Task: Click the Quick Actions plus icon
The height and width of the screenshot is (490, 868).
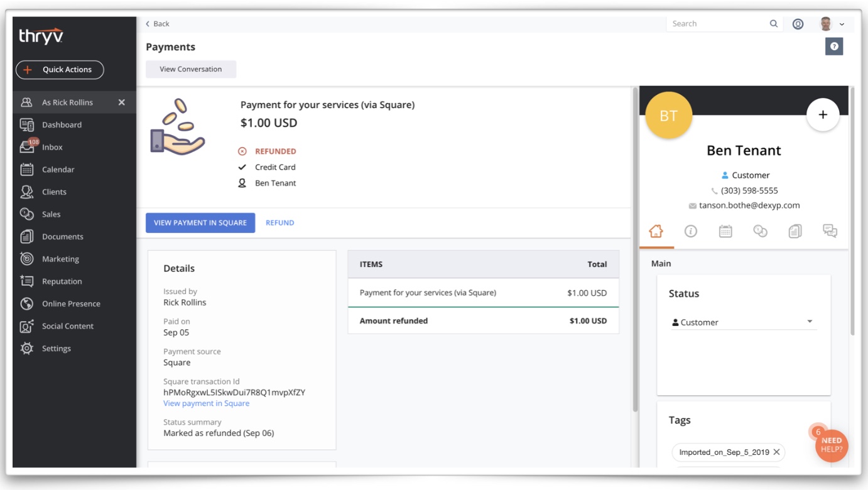Action: pos(28,70)
